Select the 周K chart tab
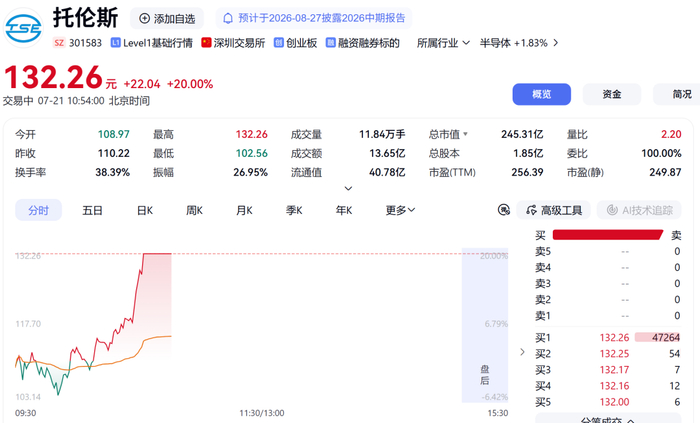Screen dimensions: 700x423 pos(194,210)
